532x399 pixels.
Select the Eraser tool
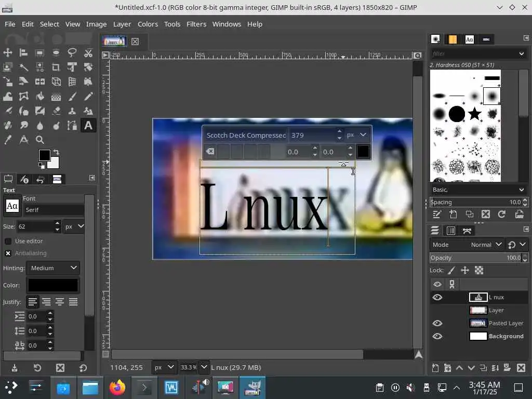(x=56, y=111)
